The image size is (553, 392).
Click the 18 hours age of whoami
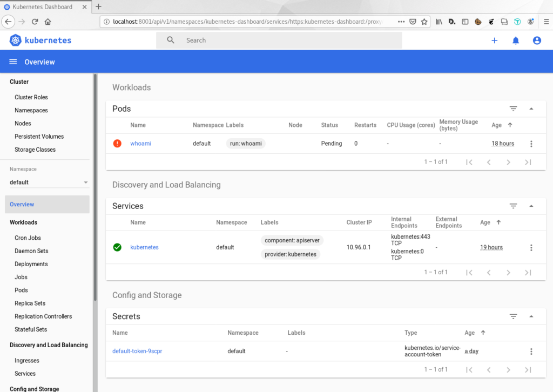pos(503,144)
